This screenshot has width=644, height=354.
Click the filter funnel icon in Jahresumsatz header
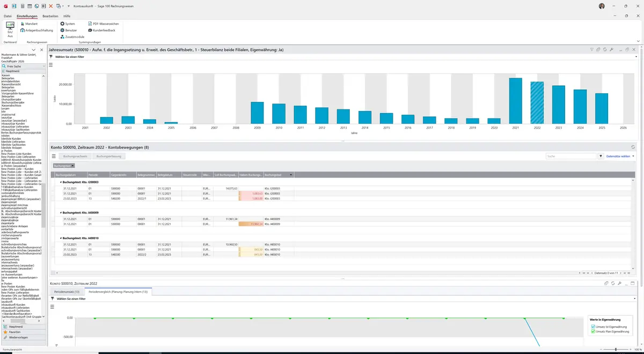[x=592, y=49]
